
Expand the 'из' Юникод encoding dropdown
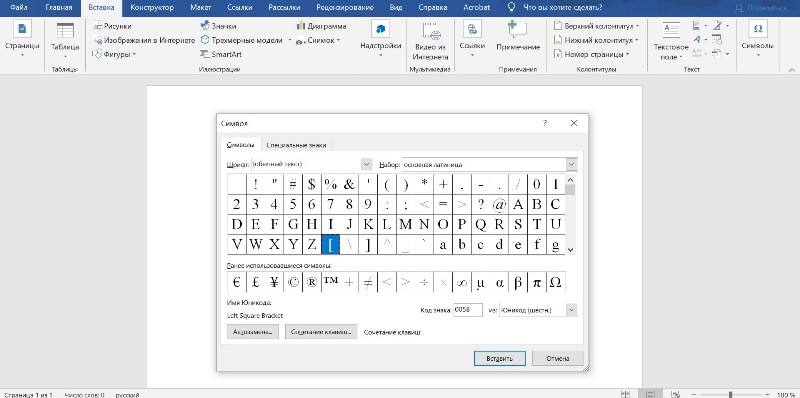[571, 310]
